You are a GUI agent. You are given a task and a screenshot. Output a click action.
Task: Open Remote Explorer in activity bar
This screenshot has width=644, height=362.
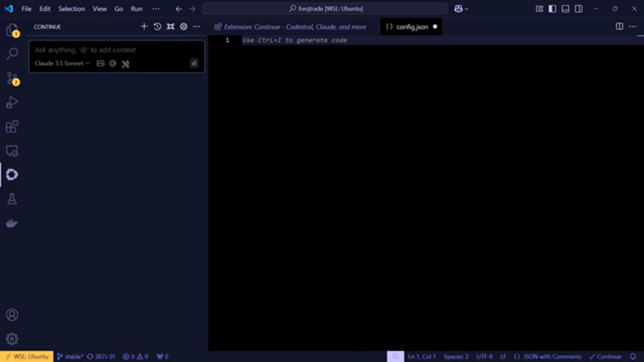coord(12,151)
